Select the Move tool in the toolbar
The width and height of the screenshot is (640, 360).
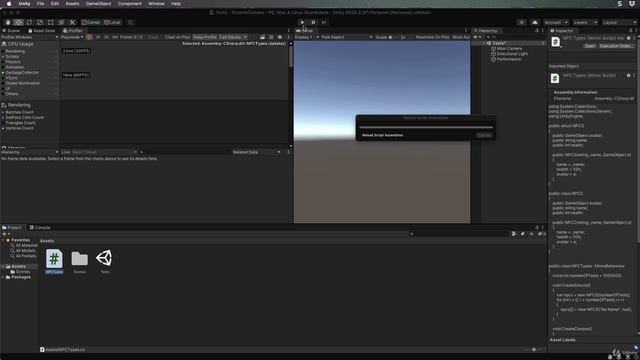(18, 22)
